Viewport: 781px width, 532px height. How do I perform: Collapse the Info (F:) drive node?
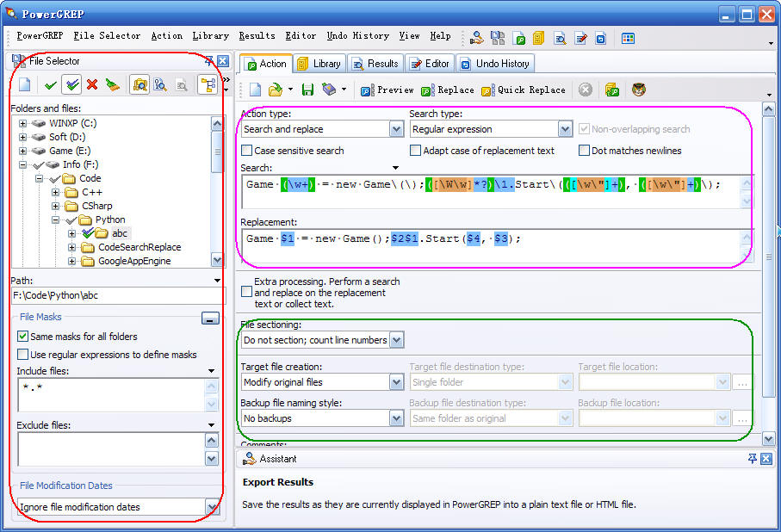click(x=22, y=164)
